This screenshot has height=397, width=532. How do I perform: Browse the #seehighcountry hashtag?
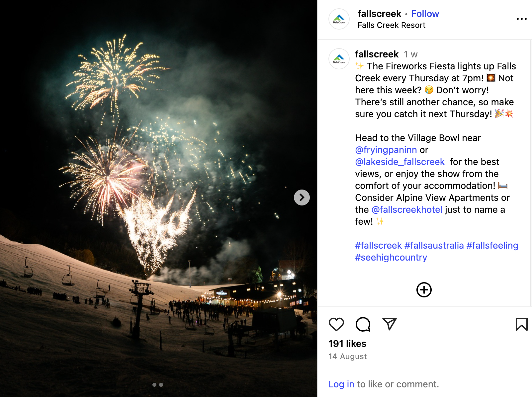(391, 257)
